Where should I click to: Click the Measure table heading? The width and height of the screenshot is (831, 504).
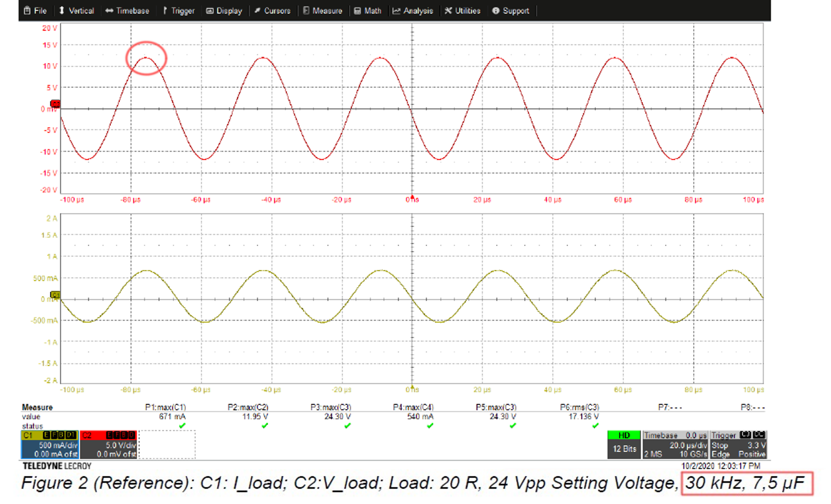37,407
